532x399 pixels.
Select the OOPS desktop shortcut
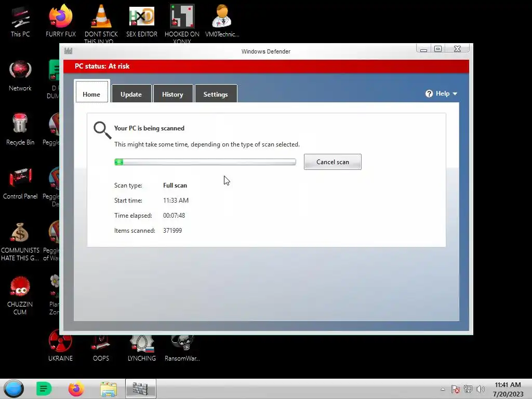(101, 348)
